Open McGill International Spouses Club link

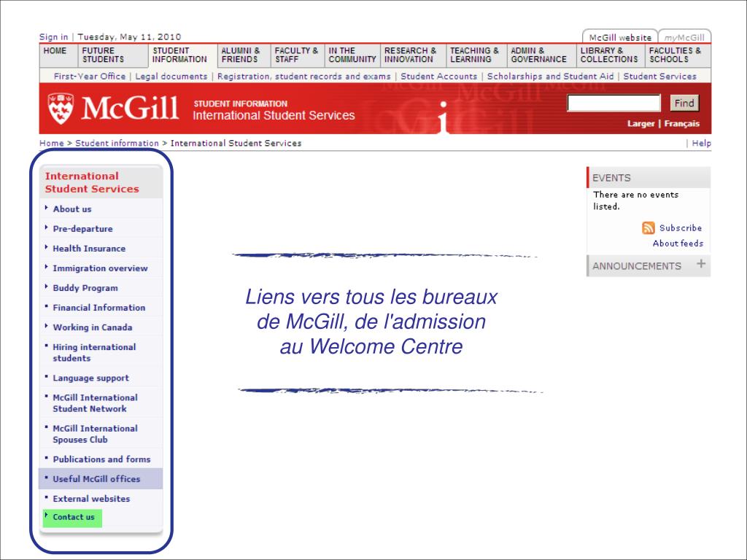[96, 434]
